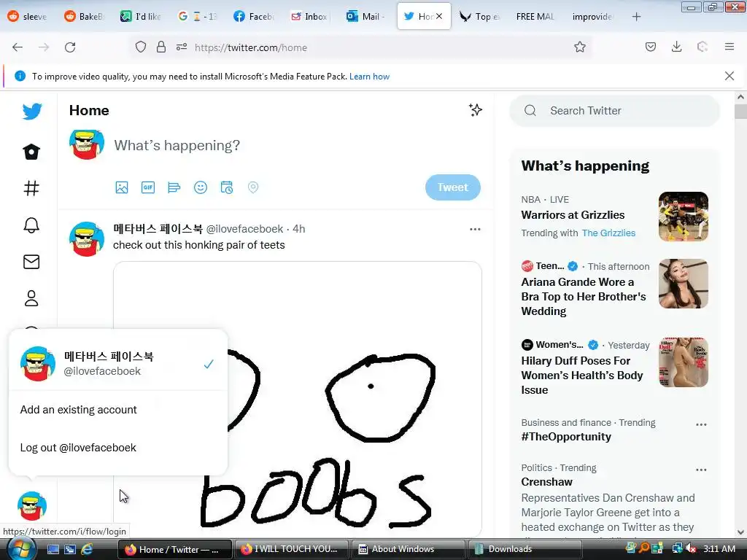The width and height of the screenshot is (747, 560).
Task: Click the site padlock icon
Action: coord(161,47)
